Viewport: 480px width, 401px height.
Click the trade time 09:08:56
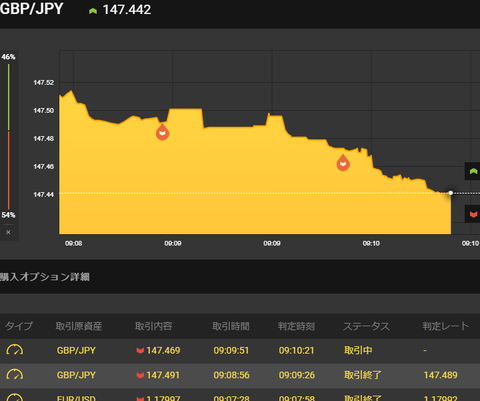(x=231, y=375)
